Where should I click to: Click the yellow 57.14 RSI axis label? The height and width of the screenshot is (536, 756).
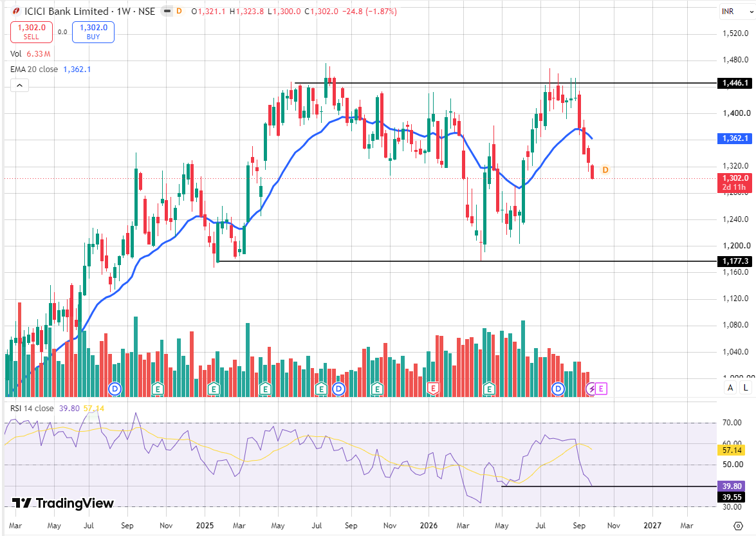coord(732,450)
